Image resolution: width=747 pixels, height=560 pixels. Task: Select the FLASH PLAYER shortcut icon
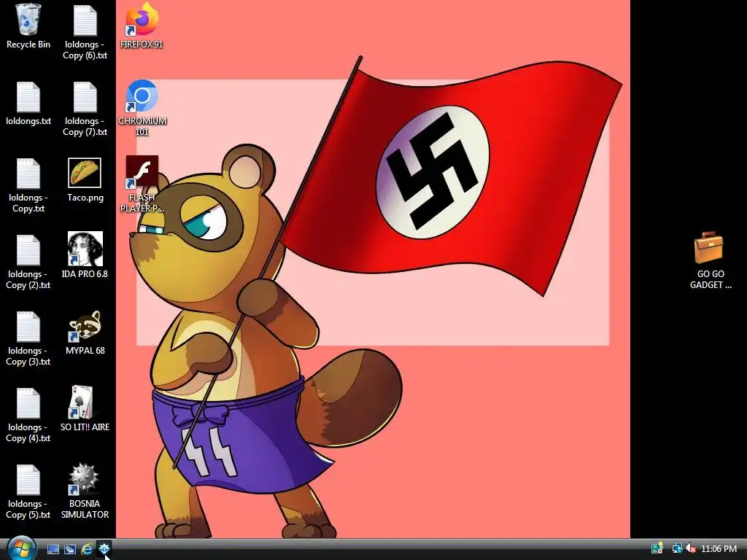pyautogui.click(x=142, y=172)
